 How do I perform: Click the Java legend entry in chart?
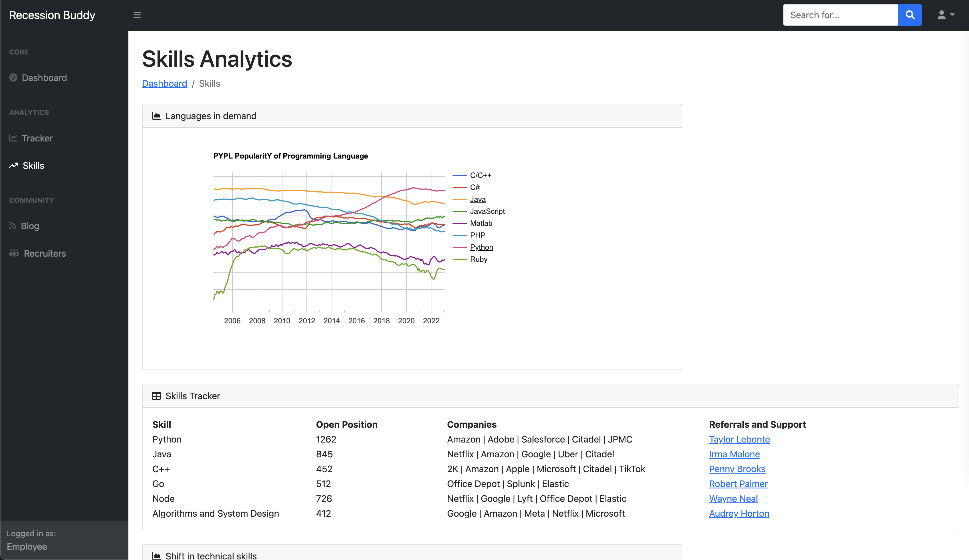478,199
